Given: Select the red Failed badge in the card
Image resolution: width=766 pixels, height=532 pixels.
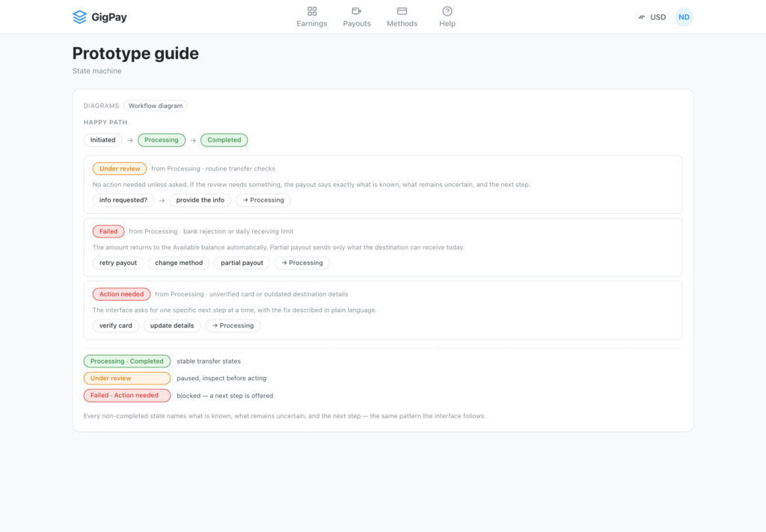Looking at the screenshot, I should click(108, 231).
